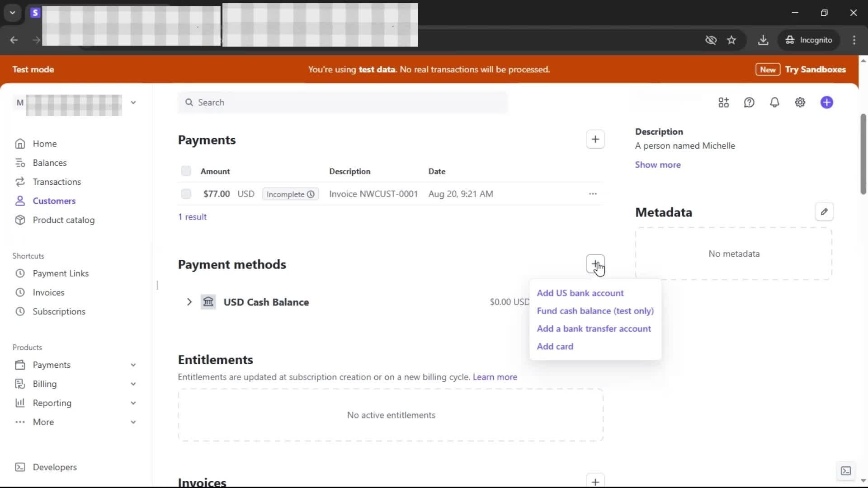Select the $77.00 payment row checkbox
The height and width of the screenshot is (488, 868).
(186, 194)
